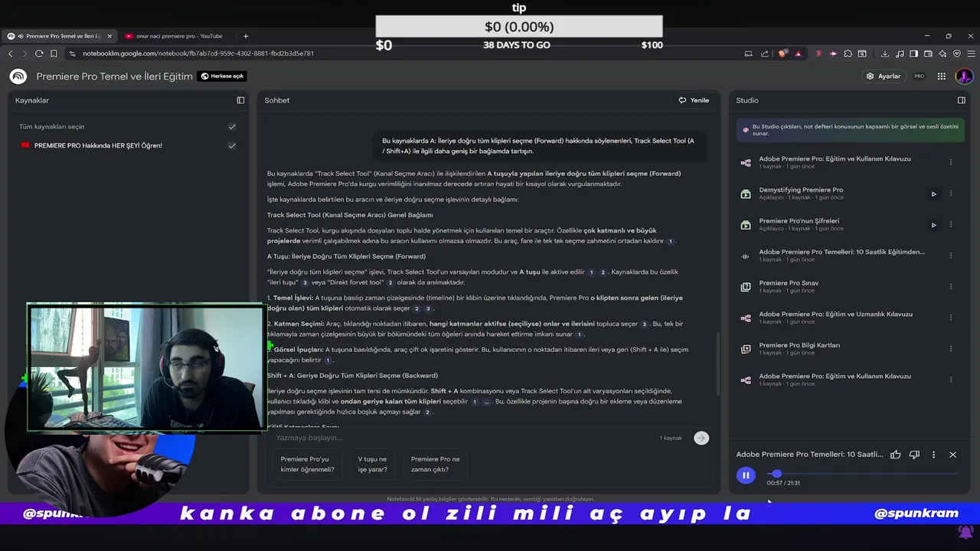Go back to the previous page

tap(10, 54)
